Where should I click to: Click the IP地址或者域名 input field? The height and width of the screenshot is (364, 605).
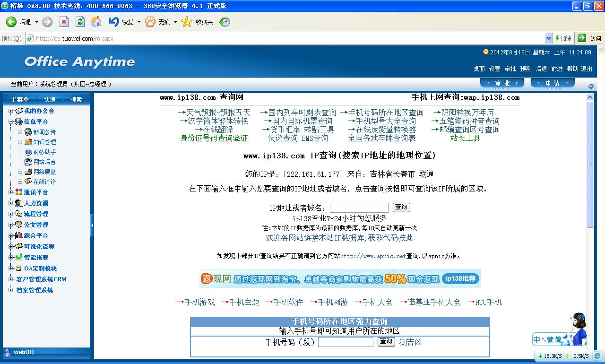359,208
